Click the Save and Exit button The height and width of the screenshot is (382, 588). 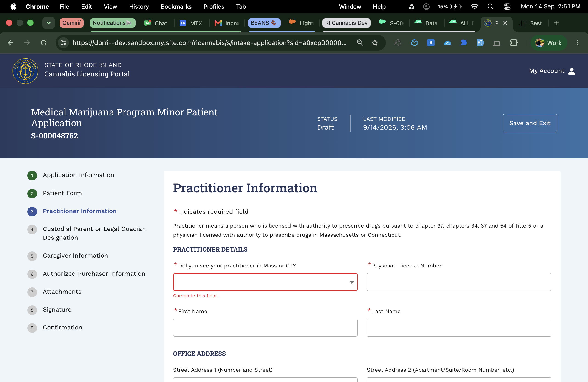click(x=530, y=123)
